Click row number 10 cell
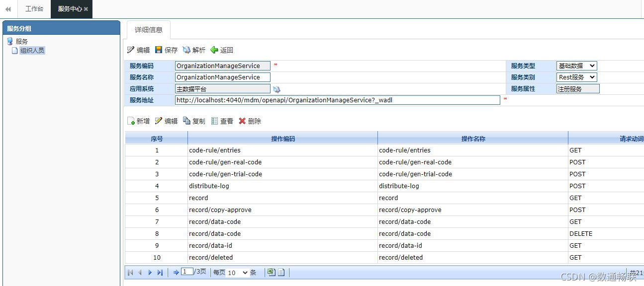Screen dimensions: 644x286 point(157,258)
